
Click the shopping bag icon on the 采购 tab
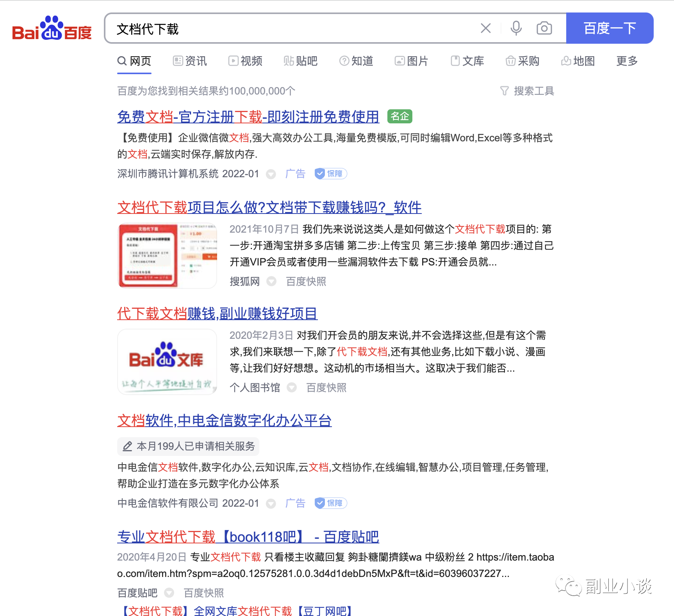click(x=510, y=61)
